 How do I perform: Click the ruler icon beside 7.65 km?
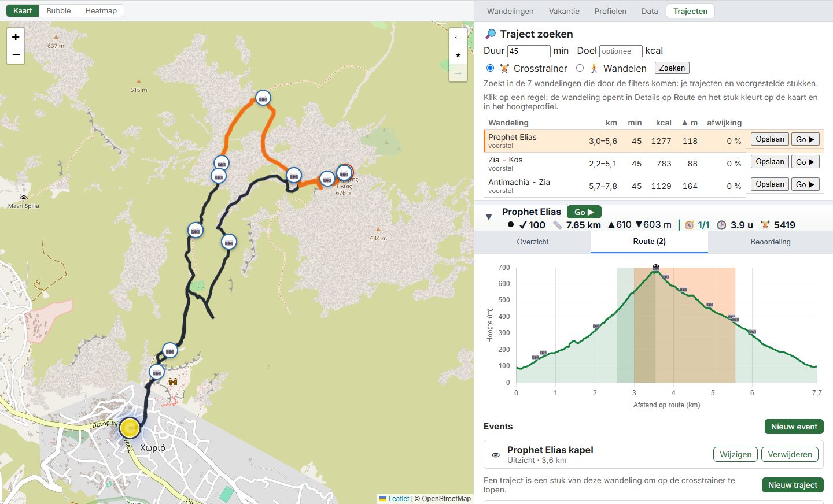click(558, 225)
